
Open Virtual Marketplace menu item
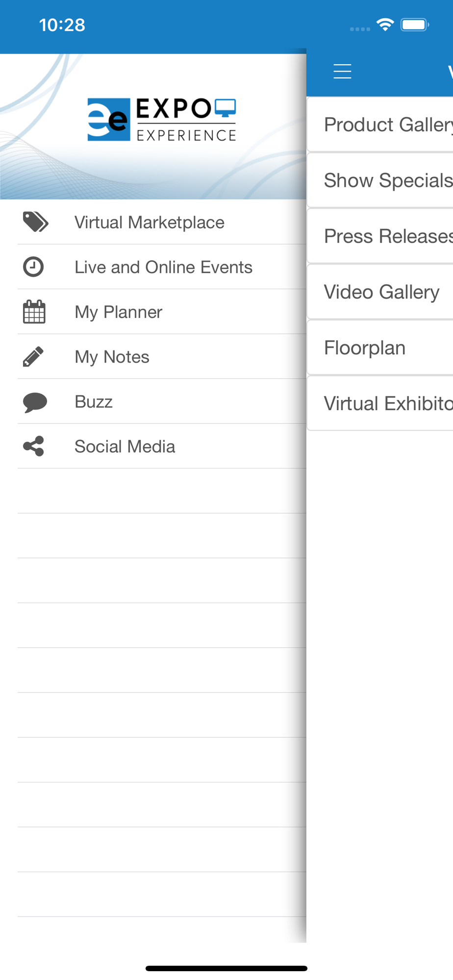162,222
